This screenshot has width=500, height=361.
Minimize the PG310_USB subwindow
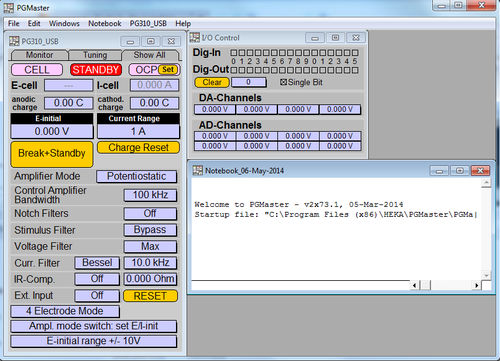coord(130,41)
